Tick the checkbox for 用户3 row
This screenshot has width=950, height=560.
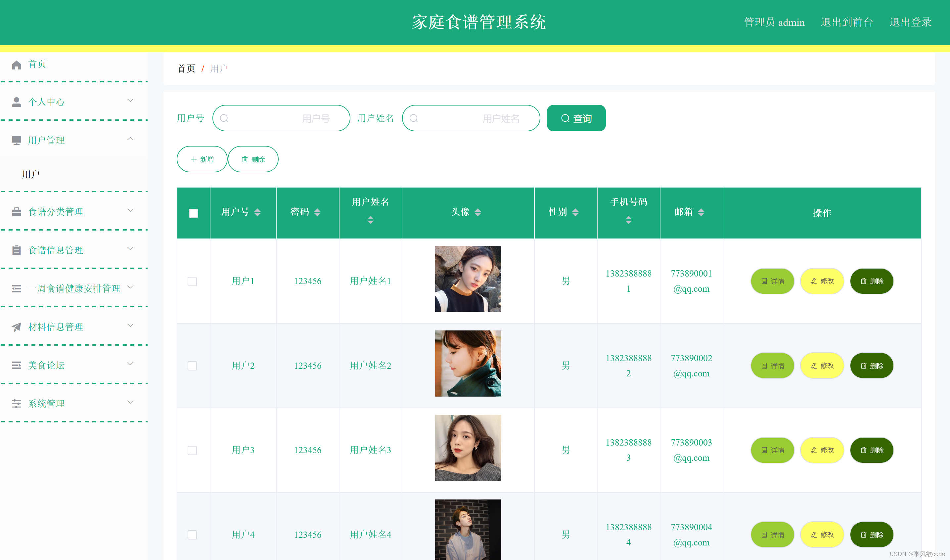point(192,450)
